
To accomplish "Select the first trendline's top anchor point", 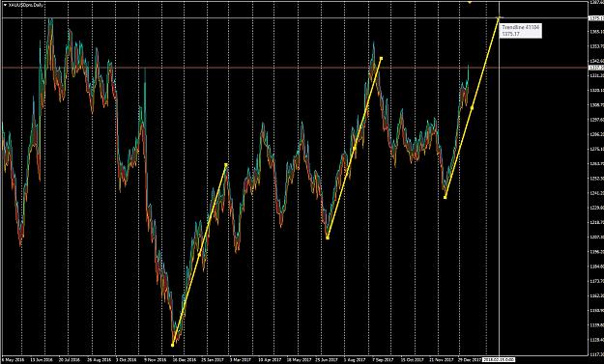I will pyautogui.click(x=226, y=165).
